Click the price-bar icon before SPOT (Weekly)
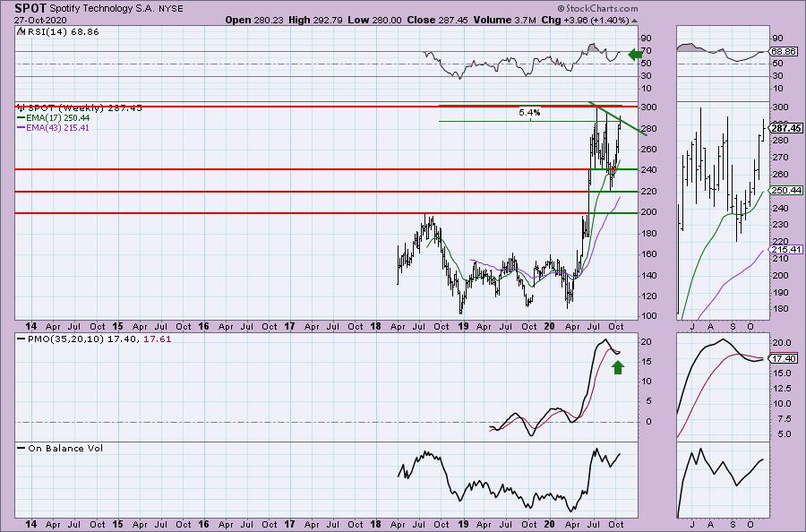 coord(21,108)
